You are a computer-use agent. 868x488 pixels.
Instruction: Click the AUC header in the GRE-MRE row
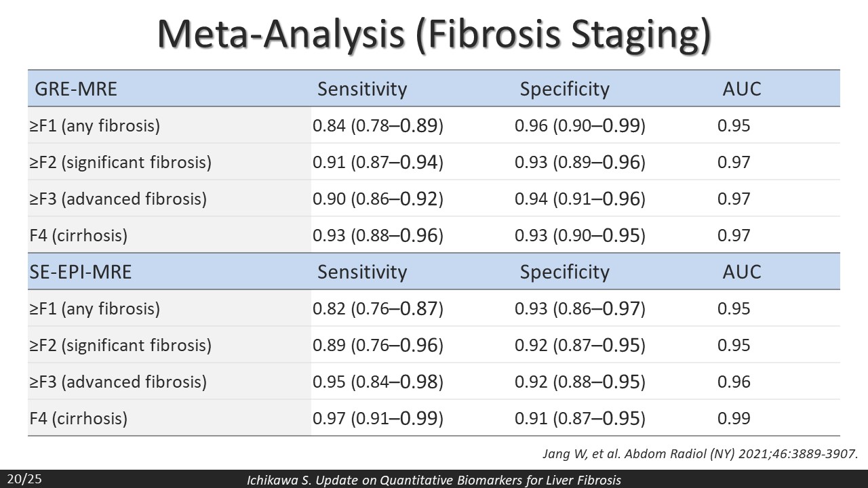742,89
